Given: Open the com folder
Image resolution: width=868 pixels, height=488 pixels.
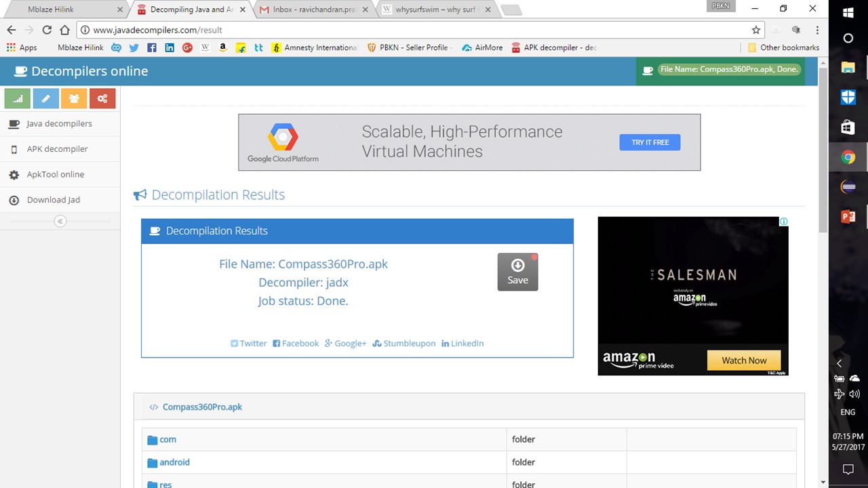Looking at the screenshot, I should pos(167,439).
